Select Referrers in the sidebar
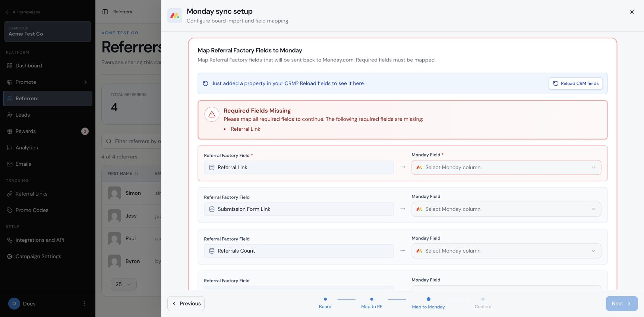Image resolution: width=644 pixels, height=317 pixels. (48, 98)
